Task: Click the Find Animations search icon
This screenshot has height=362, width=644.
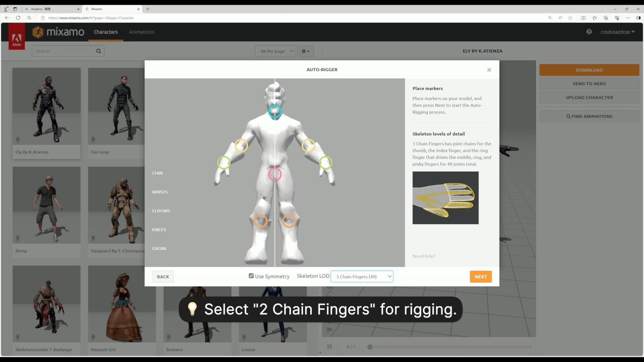Action: (568, 116)
